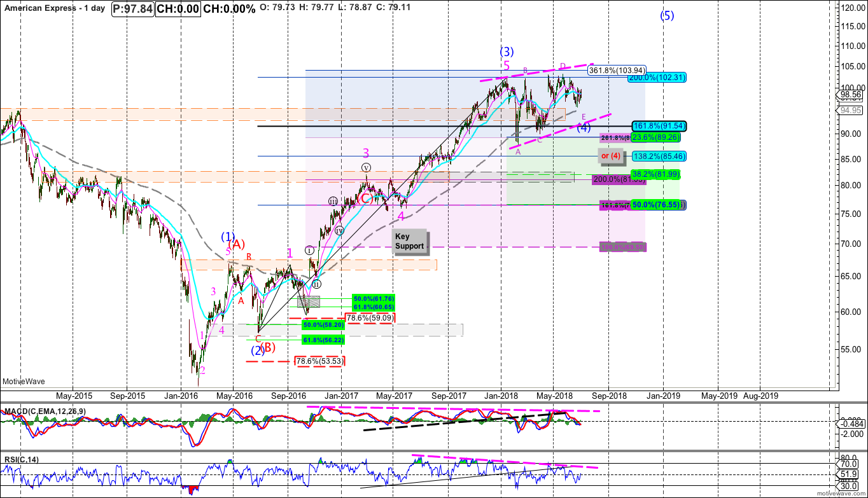Select the 94.95 moving average price tag
The image size is (868, 498).
pos(851,110)
